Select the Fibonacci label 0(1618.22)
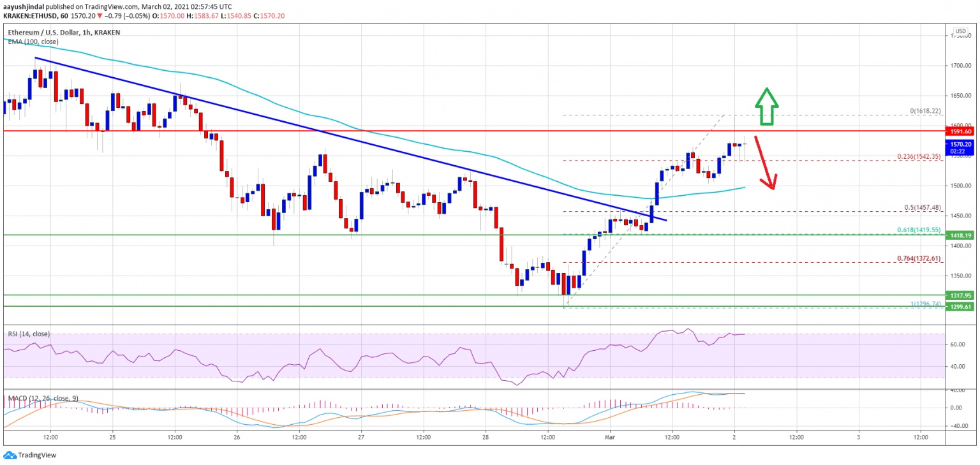Image resolution: width=980 pixels, height=465 pixels. click(924, 111)
